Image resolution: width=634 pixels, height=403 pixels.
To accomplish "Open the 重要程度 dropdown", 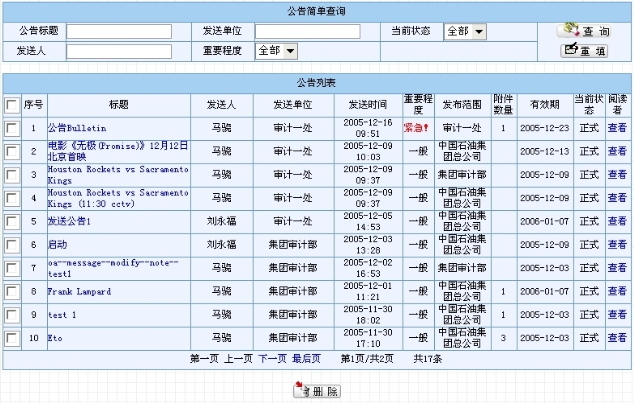I will (x=277, y=50).
